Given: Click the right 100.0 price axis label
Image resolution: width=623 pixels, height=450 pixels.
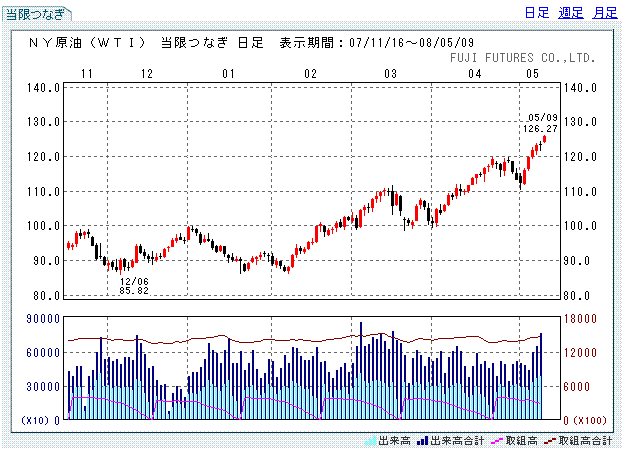Looking at the screenshot, I should [x=580, y=226].
